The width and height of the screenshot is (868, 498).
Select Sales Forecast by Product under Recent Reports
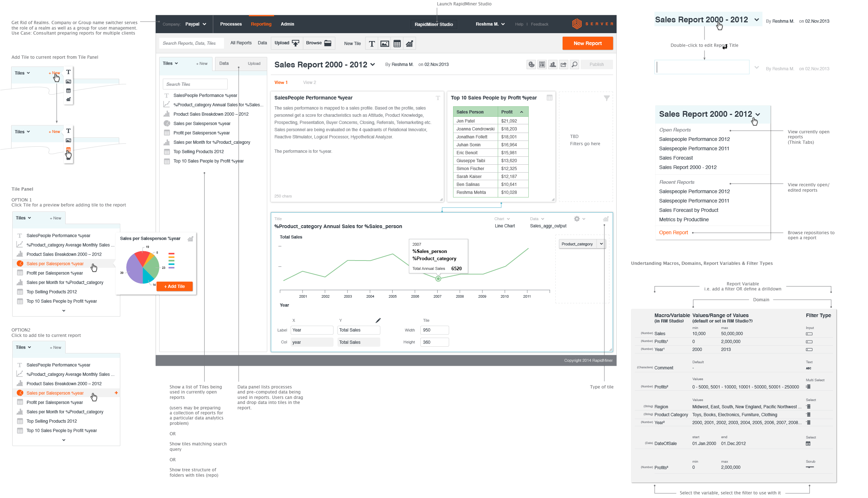click(x=688, y=210)
